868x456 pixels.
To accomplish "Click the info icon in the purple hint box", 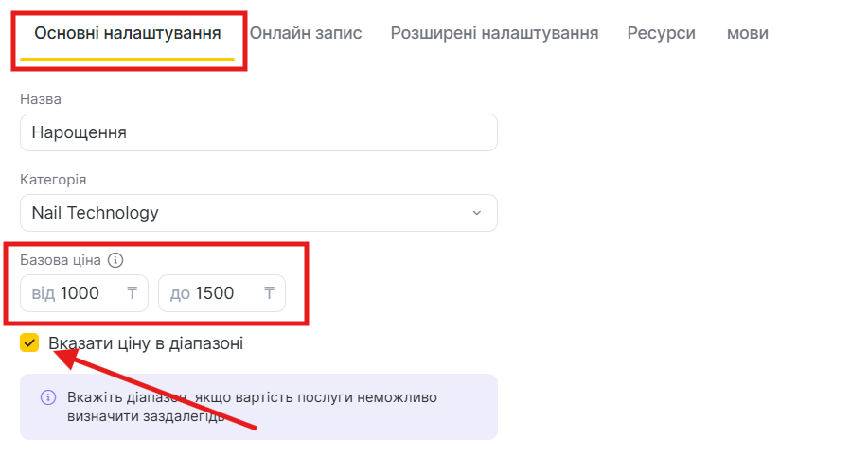I will (48, 397).
